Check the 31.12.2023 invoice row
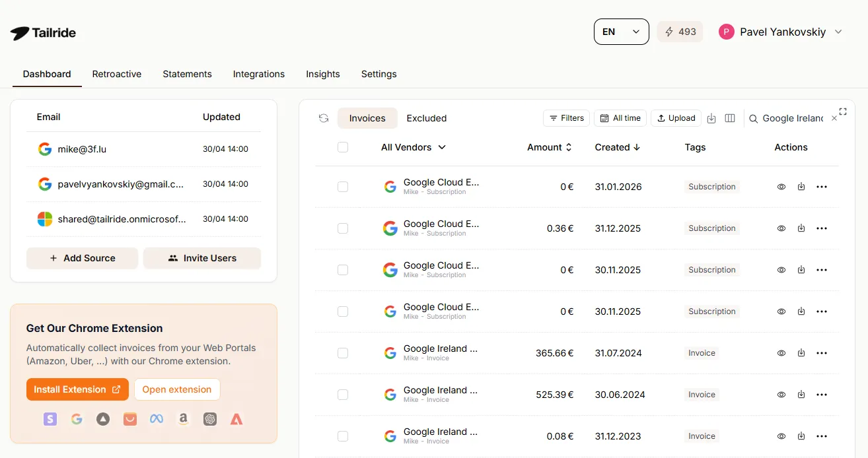 coord(343,436)
